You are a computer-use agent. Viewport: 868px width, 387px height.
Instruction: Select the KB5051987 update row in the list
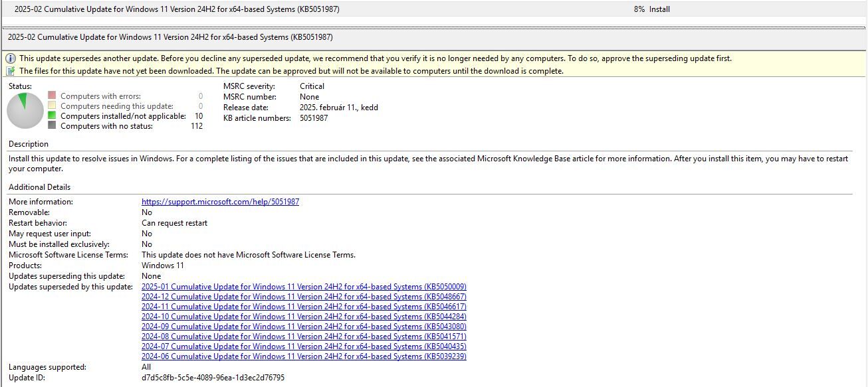pos(433,9)
